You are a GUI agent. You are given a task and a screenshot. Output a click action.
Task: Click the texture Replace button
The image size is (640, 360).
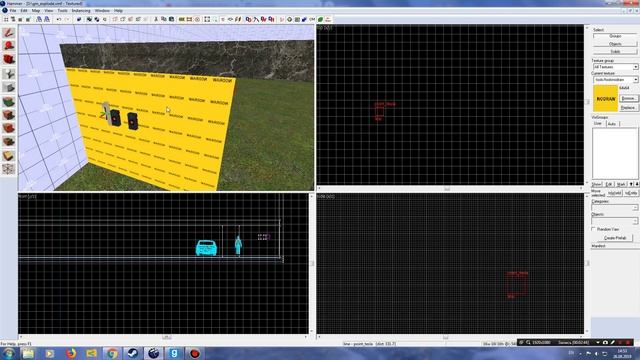point(628,108)
